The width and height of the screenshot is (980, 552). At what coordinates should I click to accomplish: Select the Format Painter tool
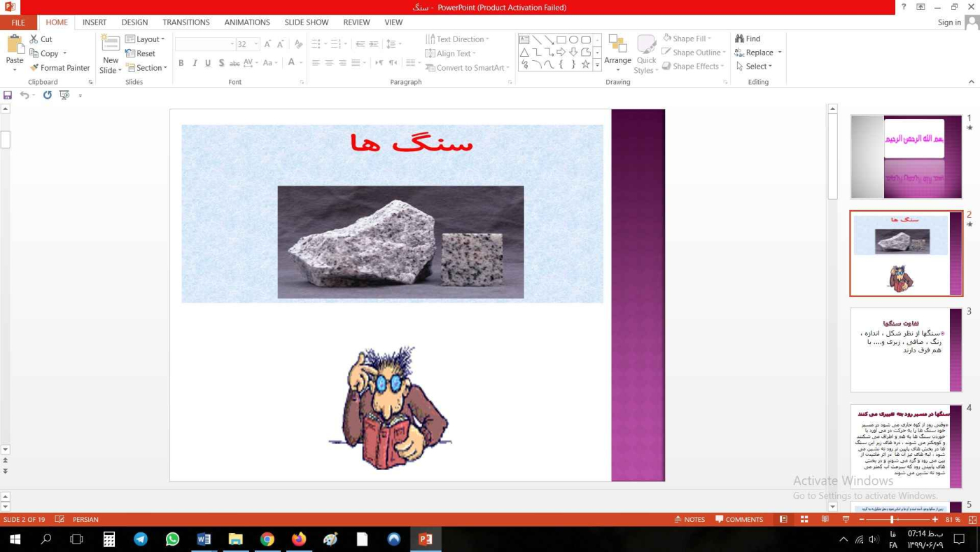59,68
